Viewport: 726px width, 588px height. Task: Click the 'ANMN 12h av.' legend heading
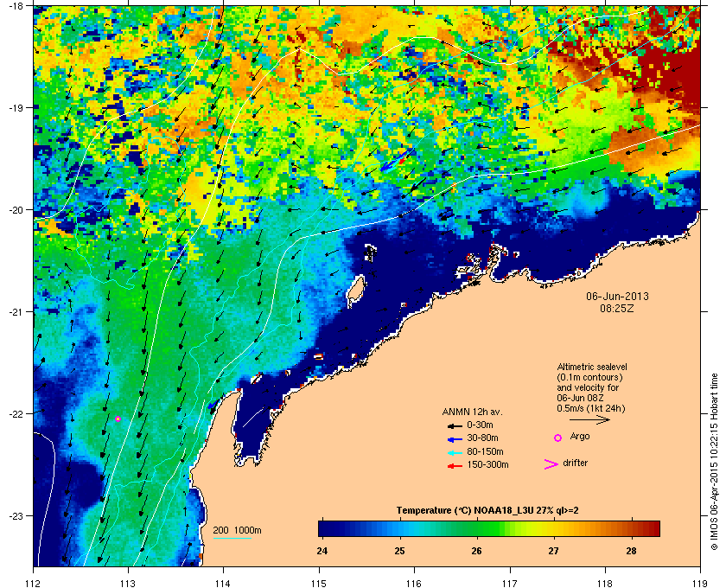click(472, 412)
